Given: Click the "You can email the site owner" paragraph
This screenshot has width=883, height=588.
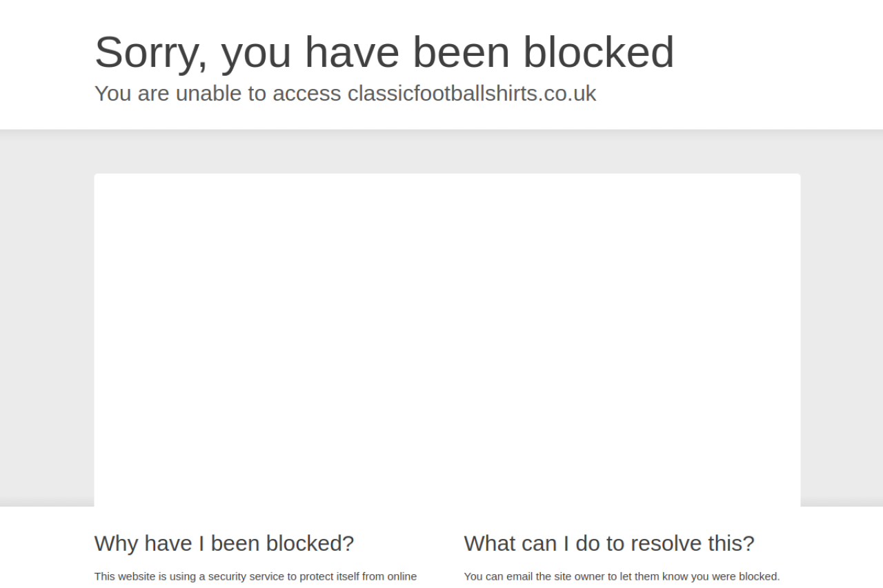Looking at the screenshot, I should point(622,576).
